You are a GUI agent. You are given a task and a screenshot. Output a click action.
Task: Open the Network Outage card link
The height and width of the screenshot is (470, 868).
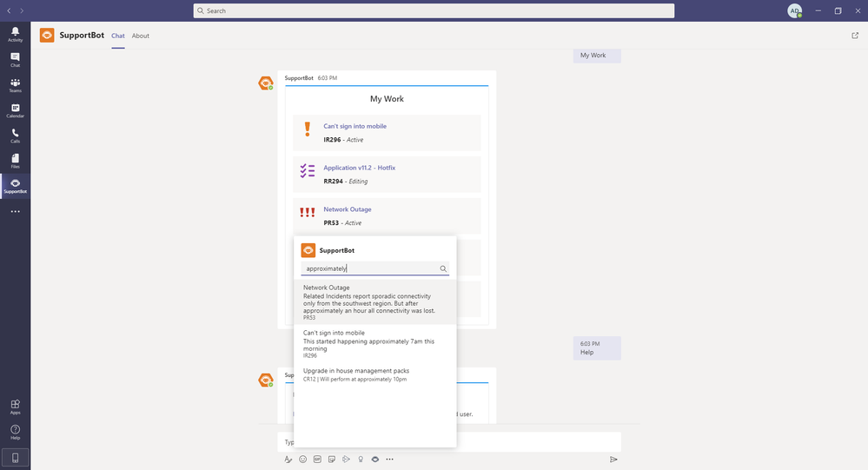coord(347,209)
